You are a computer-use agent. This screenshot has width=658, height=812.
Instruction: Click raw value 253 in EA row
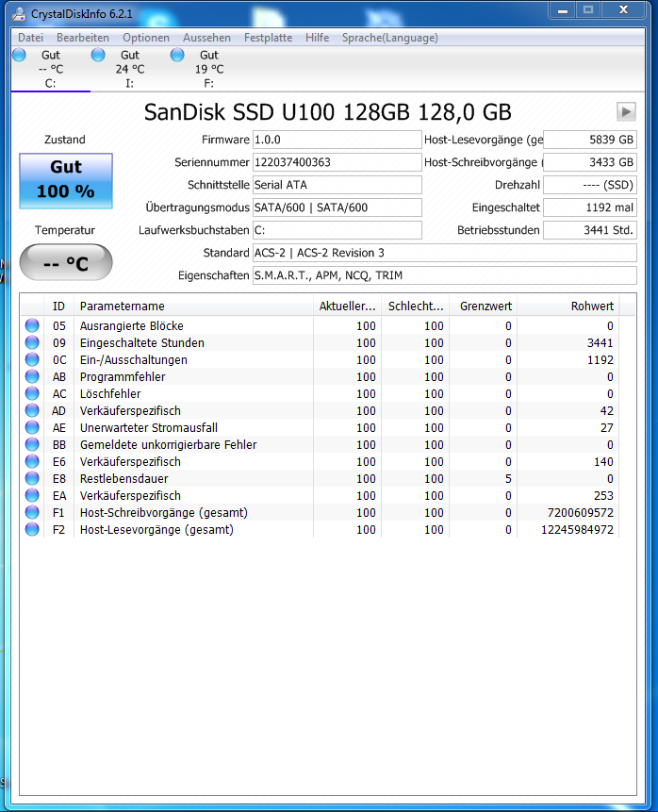[x=603, y=495]
